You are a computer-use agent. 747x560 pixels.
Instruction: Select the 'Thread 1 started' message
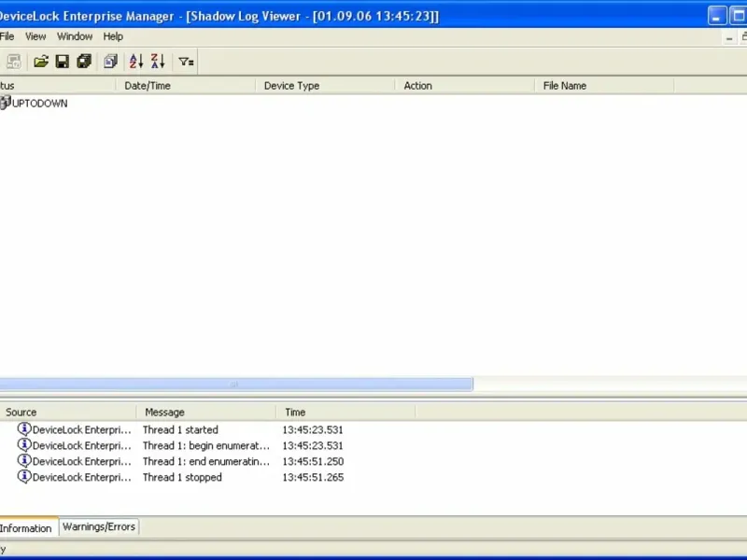click(x=180, y=429)
